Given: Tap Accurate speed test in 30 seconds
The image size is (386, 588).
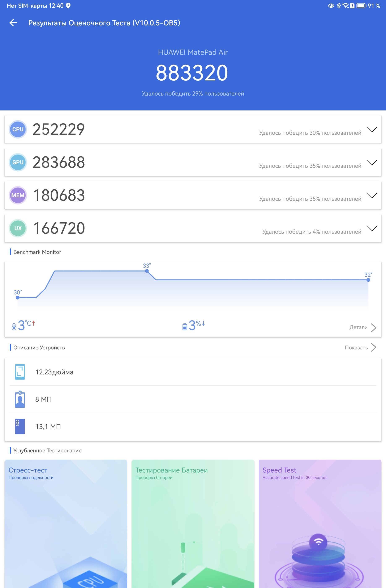Looking at the screenshot, I should click(295, 478).
